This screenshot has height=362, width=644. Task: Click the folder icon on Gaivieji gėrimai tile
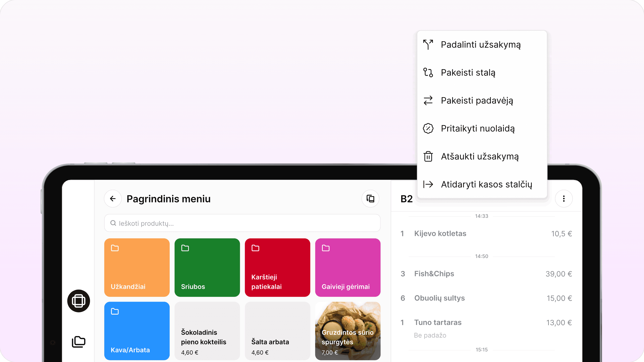pyautogui.click(x=326, y=248)
